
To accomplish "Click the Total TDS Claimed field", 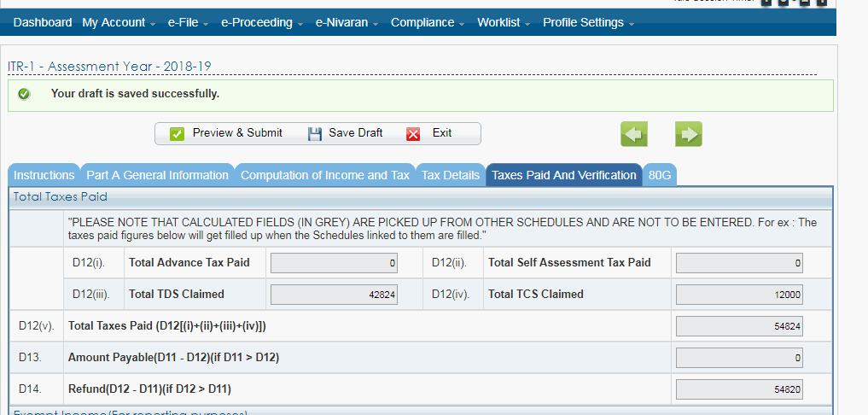I will pos(334,295).
